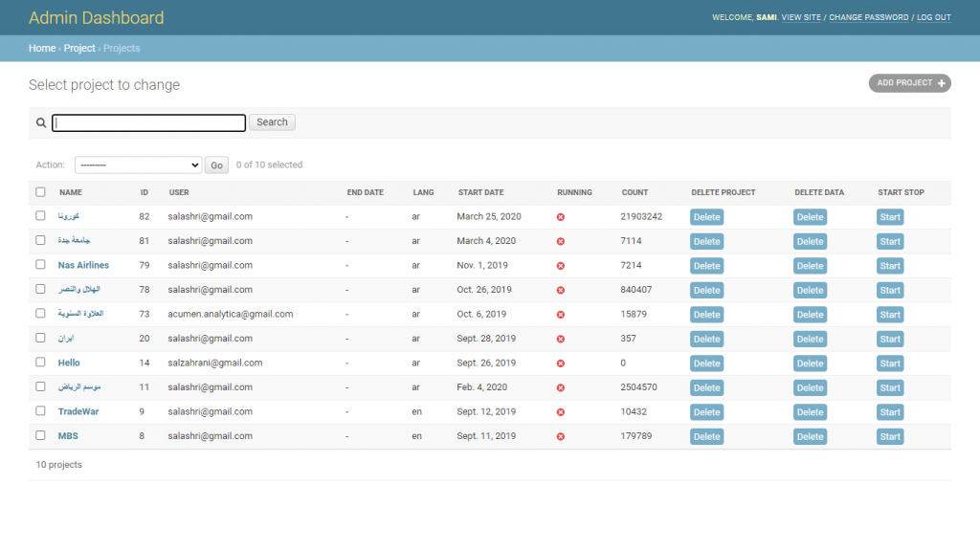
Task: Click the plus icon on Add Project
Action: [942, 83]
